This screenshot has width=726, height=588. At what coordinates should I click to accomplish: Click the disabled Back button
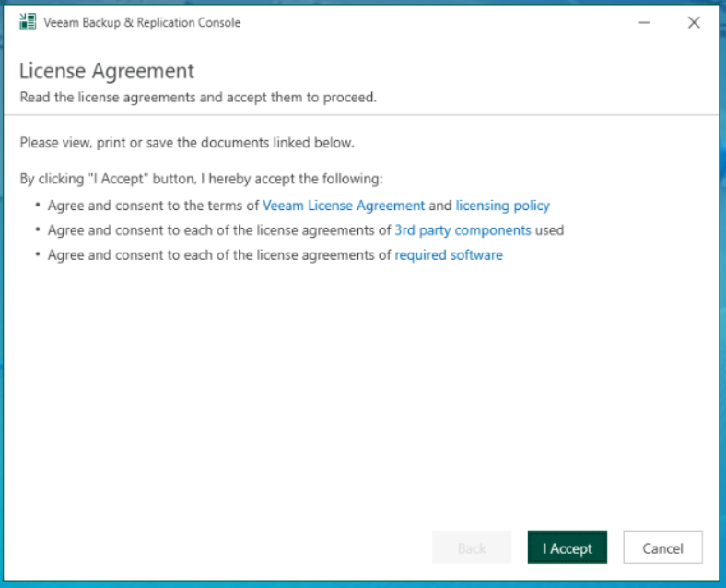472,547
